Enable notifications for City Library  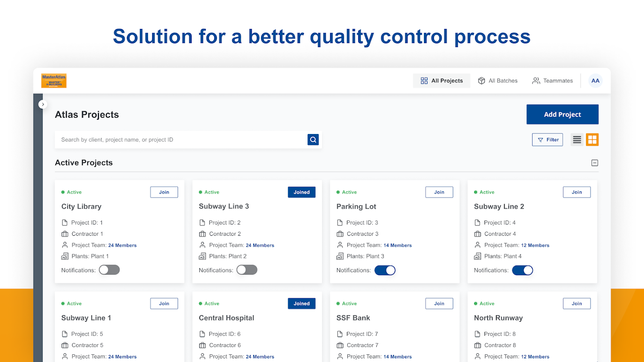click(x=109, y=270)
